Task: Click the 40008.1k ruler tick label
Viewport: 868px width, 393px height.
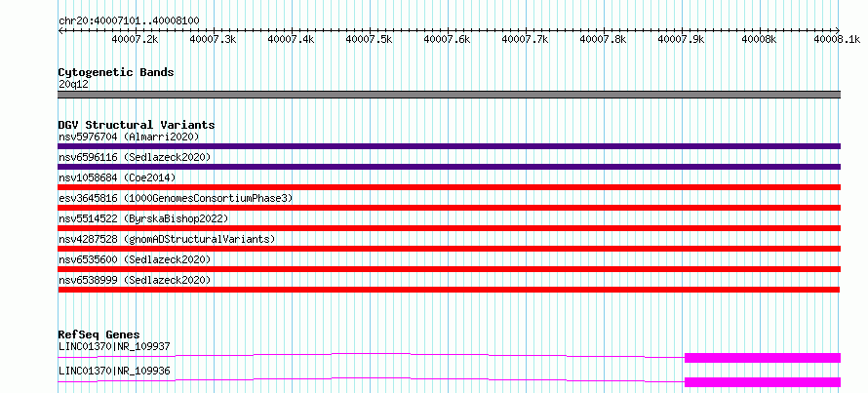Action: coord(838,39)
